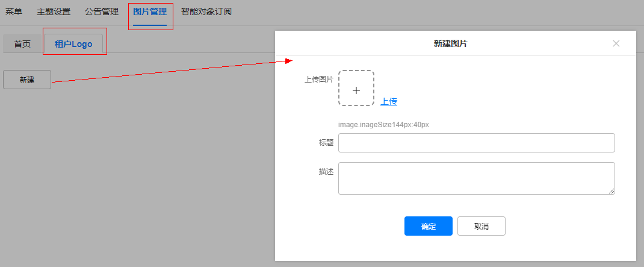This screenshot has height=267, width=644.
Task: Click the plus upload image box
Action: click(356, 88)
